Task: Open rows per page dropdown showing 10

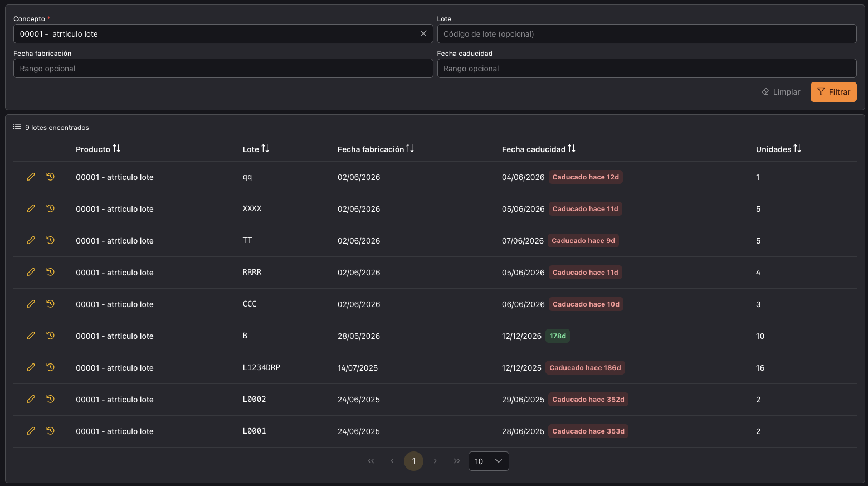Action: tap(489, 461)
